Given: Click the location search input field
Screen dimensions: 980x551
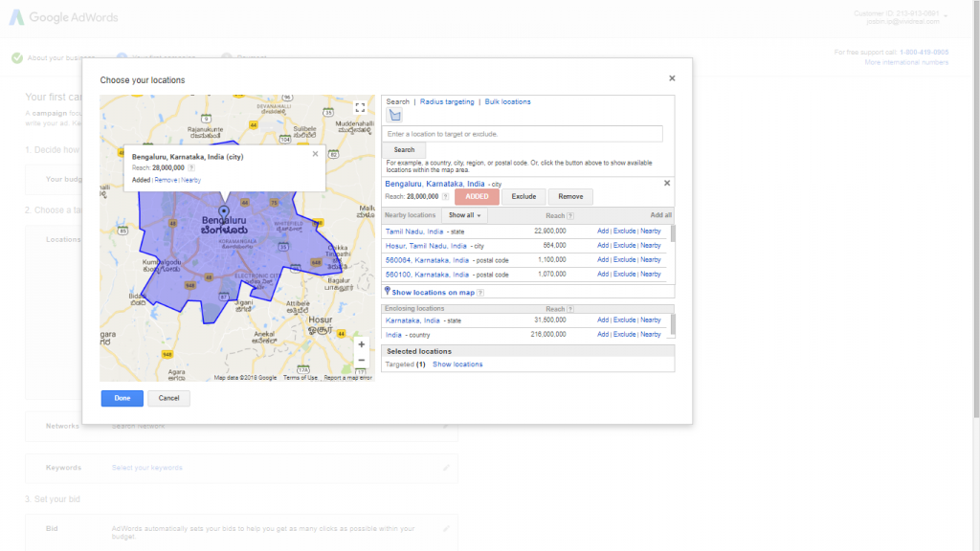Looking at the screenshot, I should (x=523, y=134).
